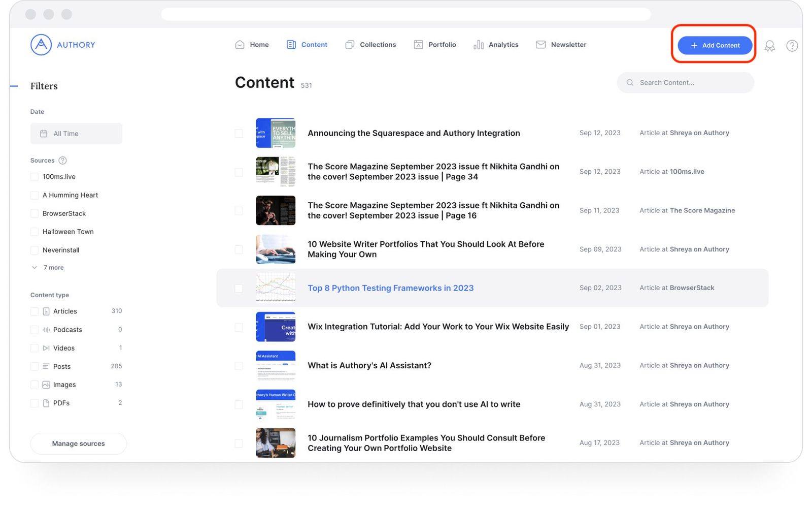
Task: Open Portfolio using the briefcase icon
Action: [x=418, y=45]
